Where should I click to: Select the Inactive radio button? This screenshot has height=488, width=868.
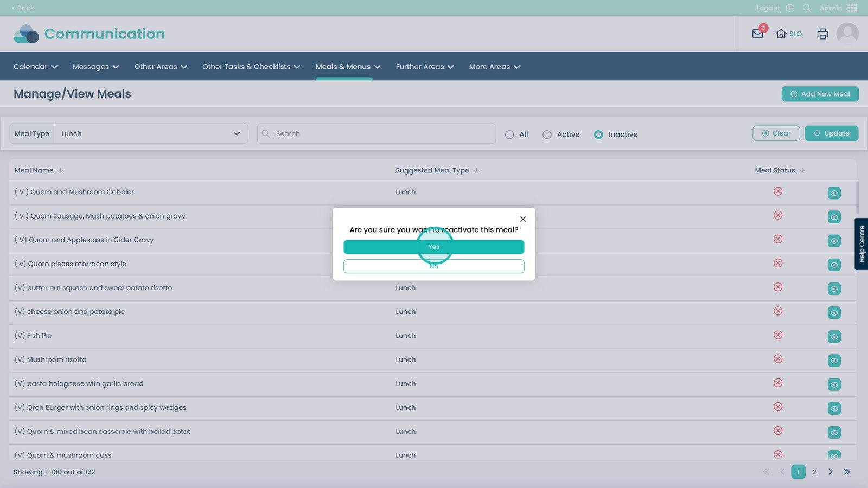click(x=598, y=134)
